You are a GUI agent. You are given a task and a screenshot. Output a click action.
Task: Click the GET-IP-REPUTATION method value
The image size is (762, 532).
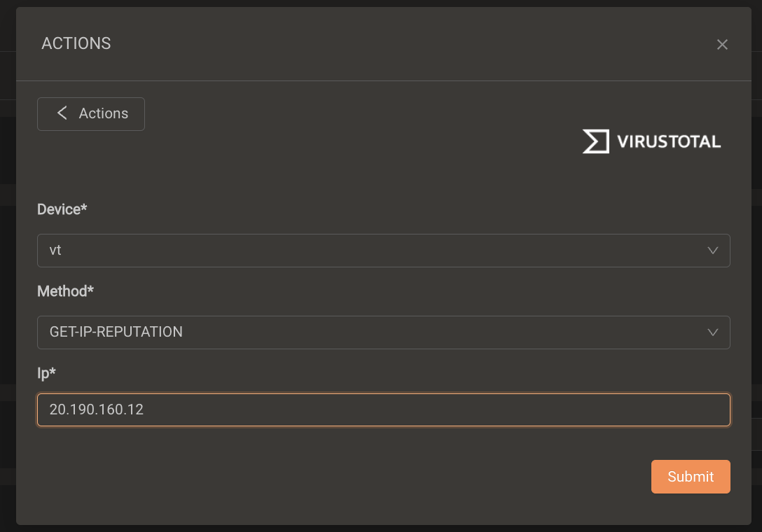(116, 332)
